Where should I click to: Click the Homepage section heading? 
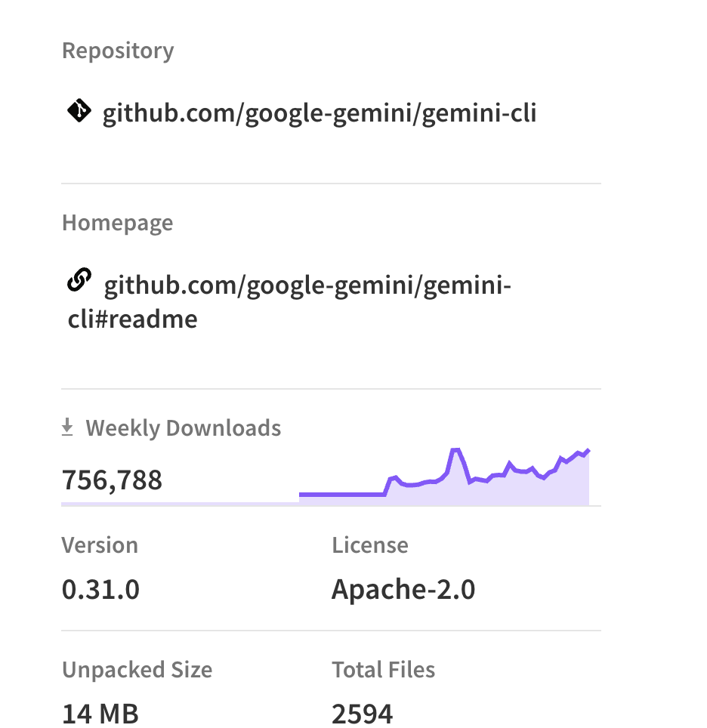(117, 223)
